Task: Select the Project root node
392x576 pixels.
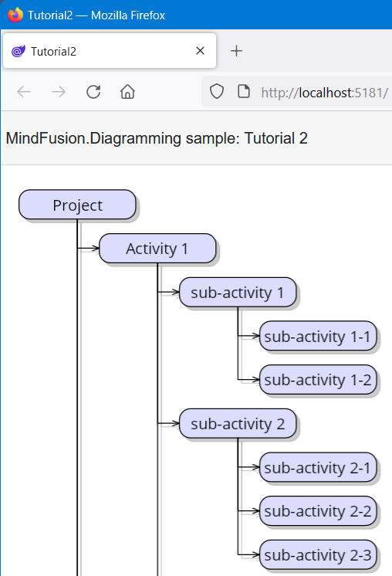Action: coord(77,205)
